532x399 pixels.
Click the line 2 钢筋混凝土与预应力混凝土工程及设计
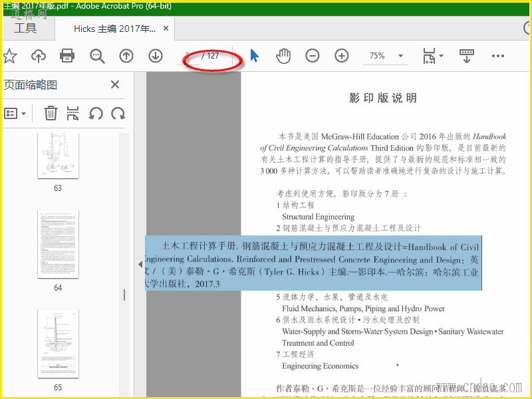click(348, 228)
